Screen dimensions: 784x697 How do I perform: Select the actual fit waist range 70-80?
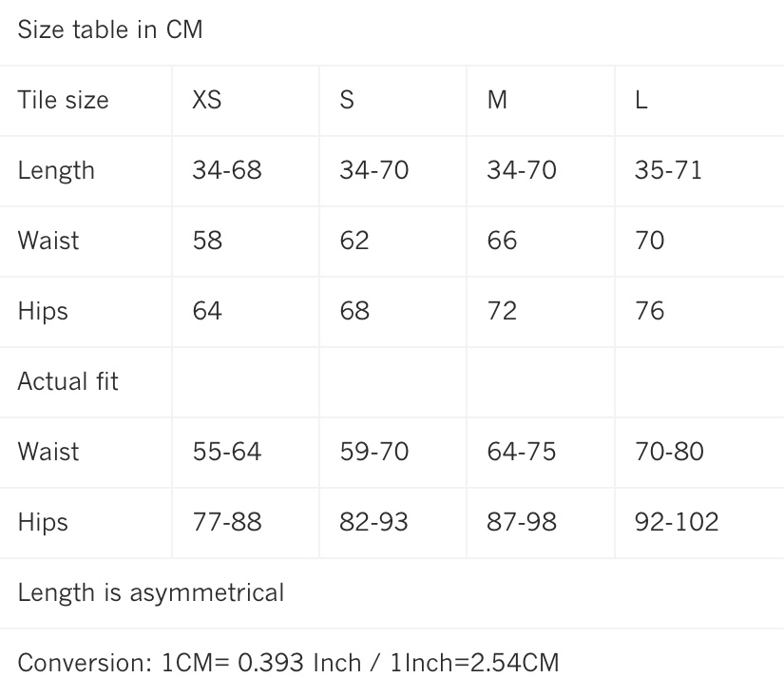click(669, 452)
